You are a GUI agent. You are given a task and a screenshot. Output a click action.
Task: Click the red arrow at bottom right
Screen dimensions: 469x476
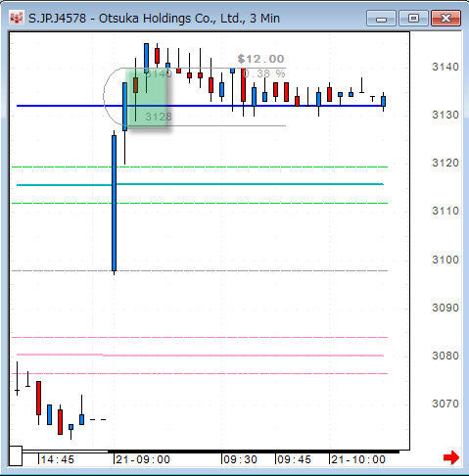click(451, 457)
